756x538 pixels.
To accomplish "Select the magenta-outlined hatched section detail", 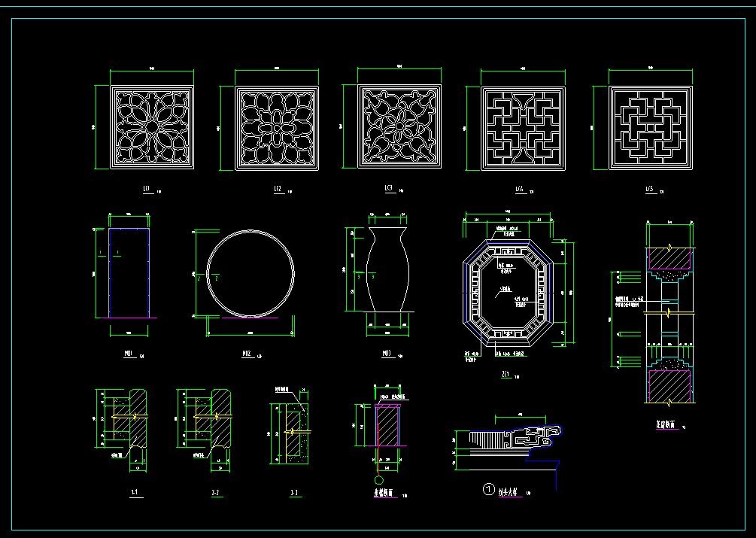I will 387,425.
